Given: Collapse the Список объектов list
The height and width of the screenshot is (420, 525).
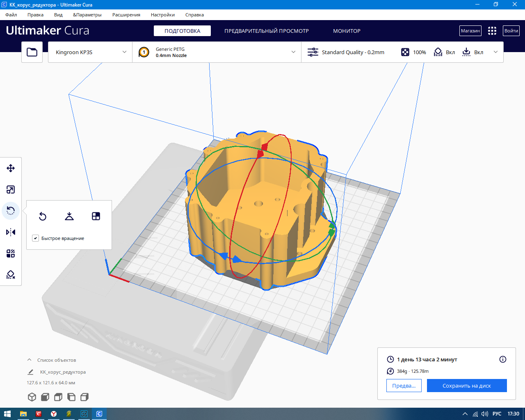Looking at the screenshot, I should (x=29, y=360).
